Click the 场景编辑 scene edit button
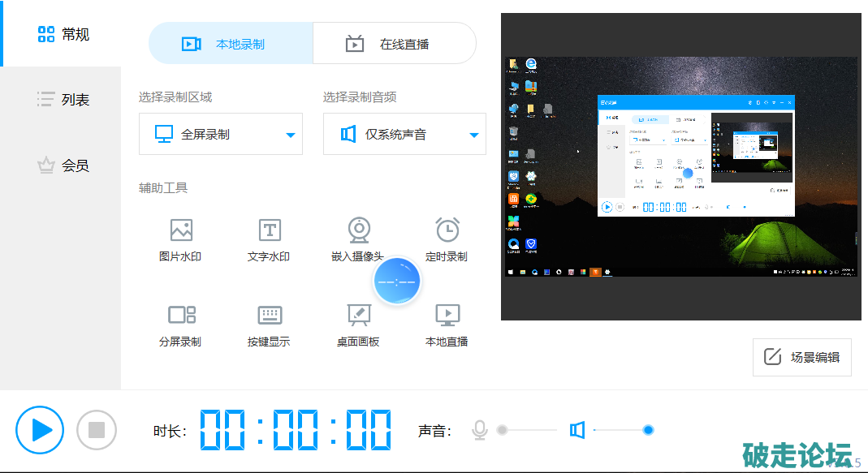The image size is (868, 473). [801, 358]
